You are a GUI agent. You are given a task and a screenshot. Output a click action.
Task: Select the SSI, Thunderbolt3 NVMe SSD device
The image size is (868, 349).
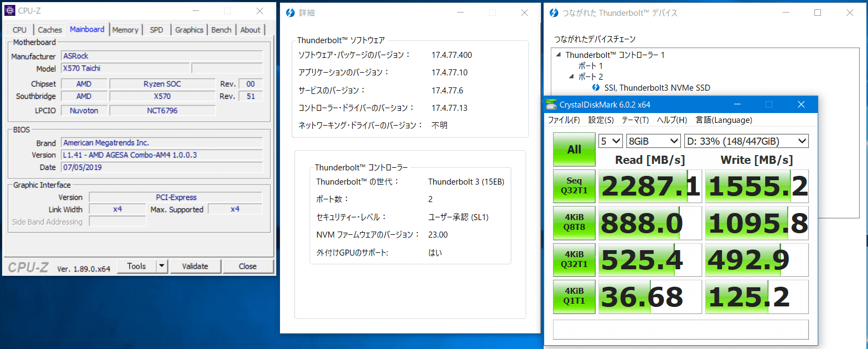click(657, 87)
